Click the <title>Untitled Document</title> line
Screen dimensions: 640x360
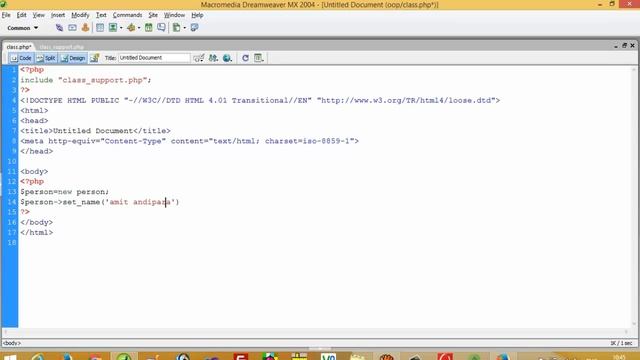click(96, 131)
